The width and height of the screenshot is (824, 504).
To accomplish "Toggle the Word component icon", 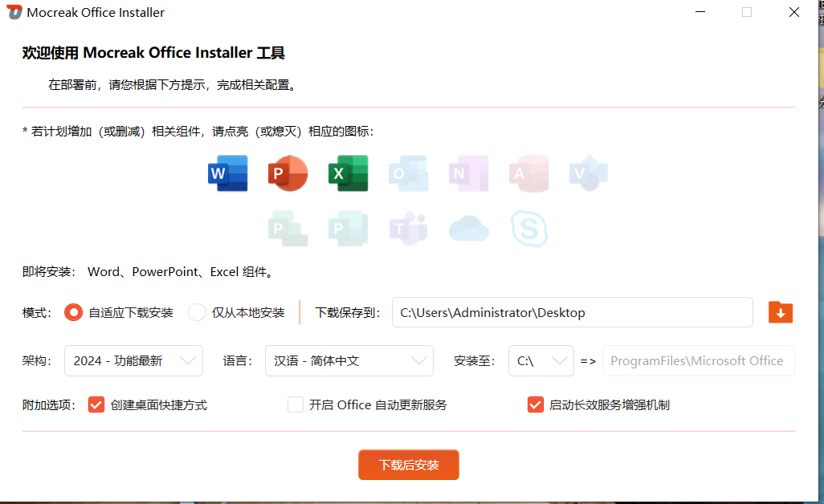I will 227,173.
